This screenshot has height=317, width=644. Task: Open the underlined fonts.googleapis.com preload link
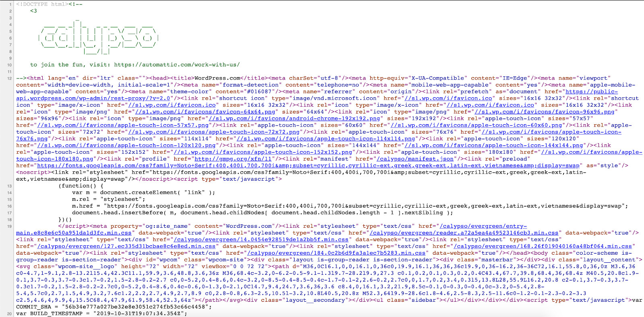[x=308, y=166]
